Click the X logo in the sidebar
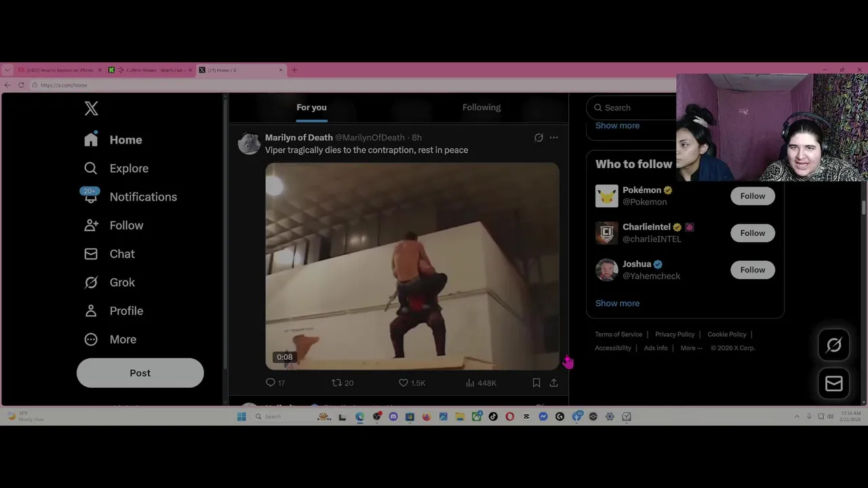This screenshot has height=488, width=868. pos(92,108)
